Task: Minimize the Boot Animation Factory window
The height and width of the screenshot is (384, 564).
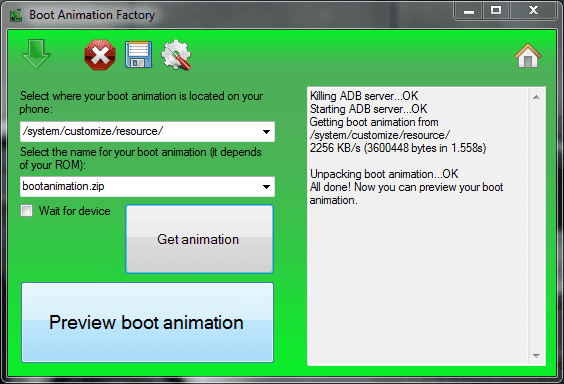Action: coord(469,12)
